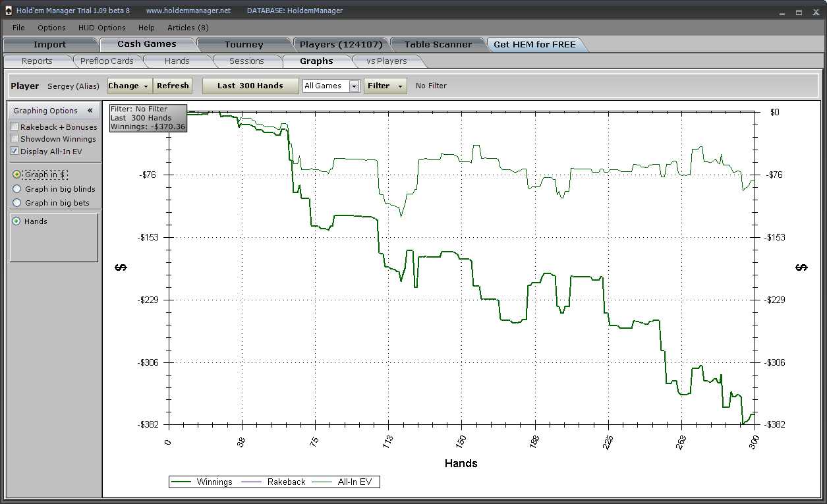The width and height of the screenshot is (827, 504).
Task: Open the Change player dropdown
Action: tap(129, 86)
